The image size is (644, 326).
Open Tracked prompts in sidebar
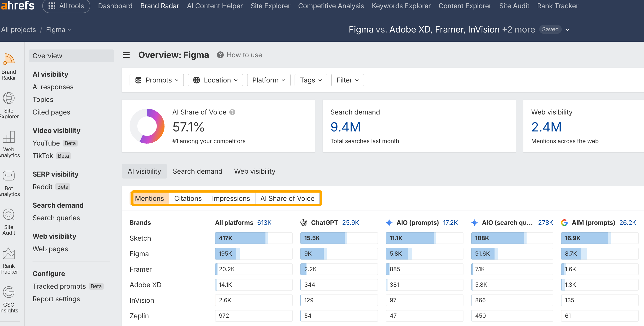coord(68,286)
